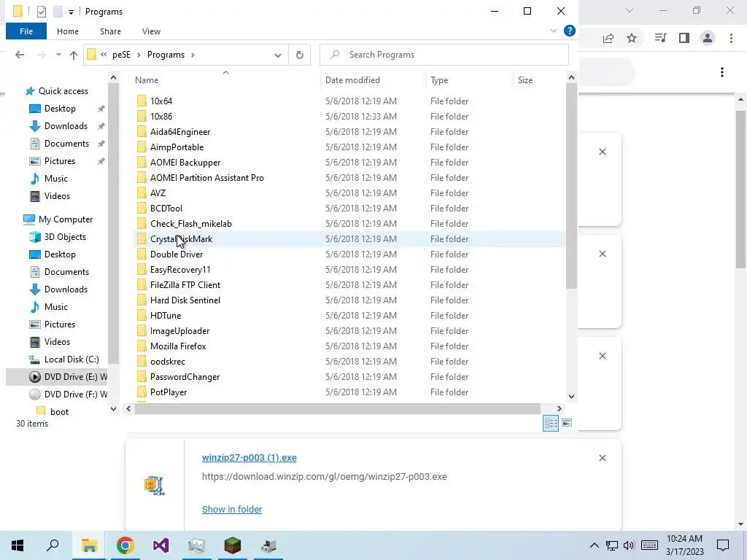
Task: Click Chrome's bookmark star icon
Action: (632, 38)
